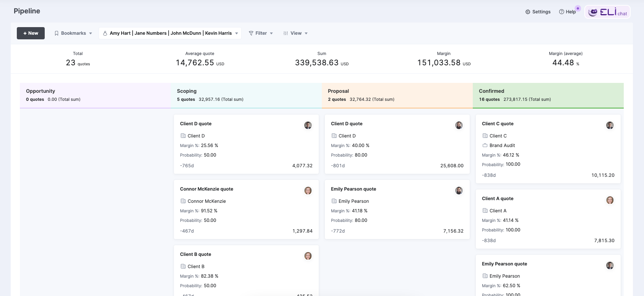This screenshot has width=644, height=296.
Task: Click the Average quote 14,762.55 value
Action: coord(195,63)
